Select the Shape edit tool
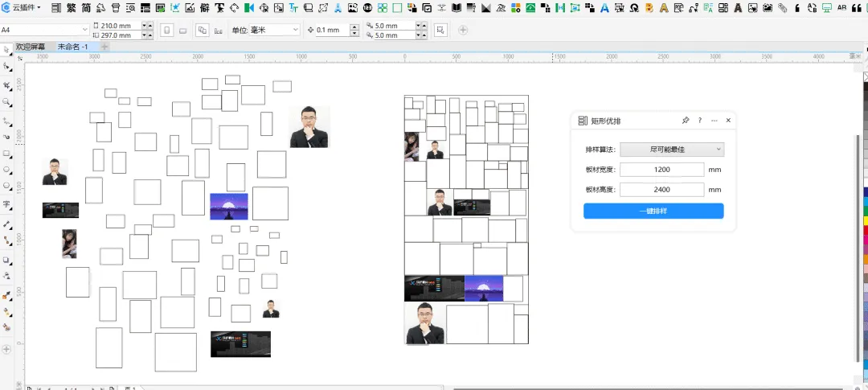Image resolution: width=868 pixels, height=390 pixels. 6,67
